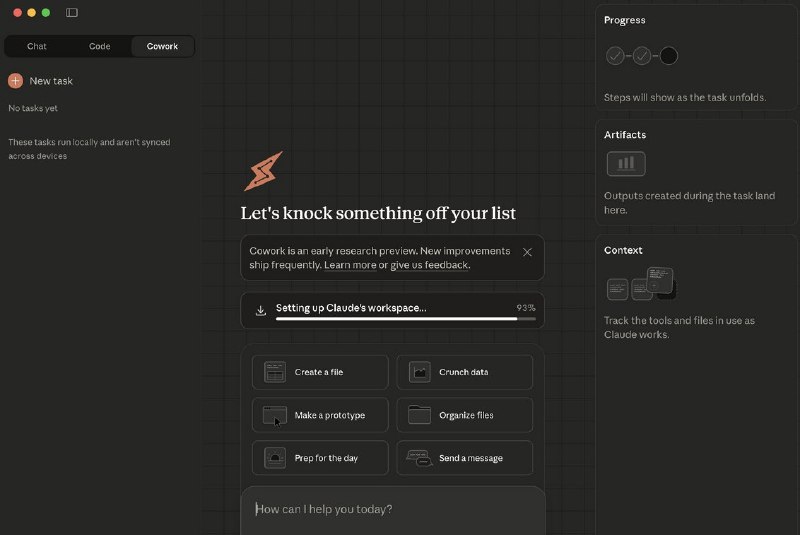Dismiss the research preview notice

[x=527, y=252]
